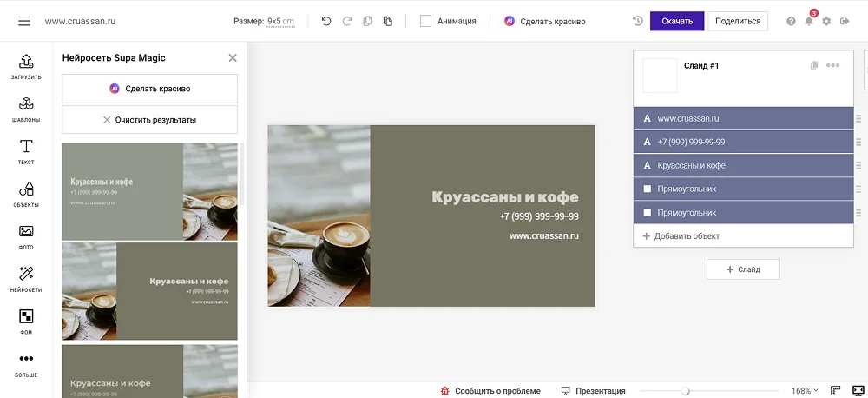Click Сообщить о проблеме link
The width and height of the screenshot is (868, 398).
(490, 391)
